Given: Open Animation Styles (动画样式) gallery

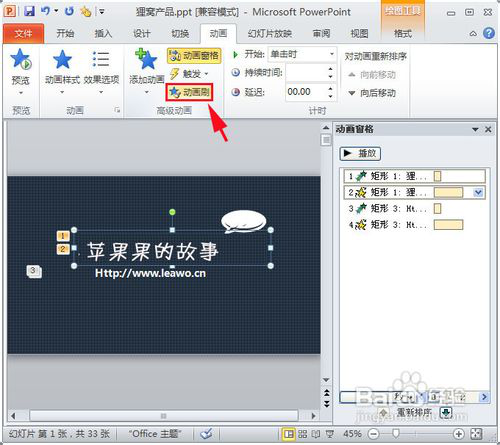Looking at the screenshot, I should click(62, 71).
